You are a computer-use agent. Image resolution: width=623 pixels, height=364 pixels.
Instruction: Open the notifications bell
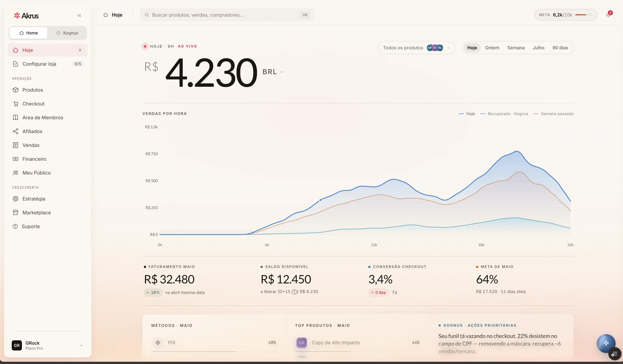tap(608, 15)
